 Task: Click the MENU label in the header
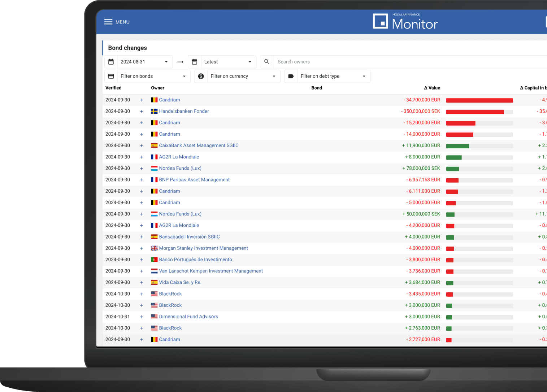[x=122, y=22]
